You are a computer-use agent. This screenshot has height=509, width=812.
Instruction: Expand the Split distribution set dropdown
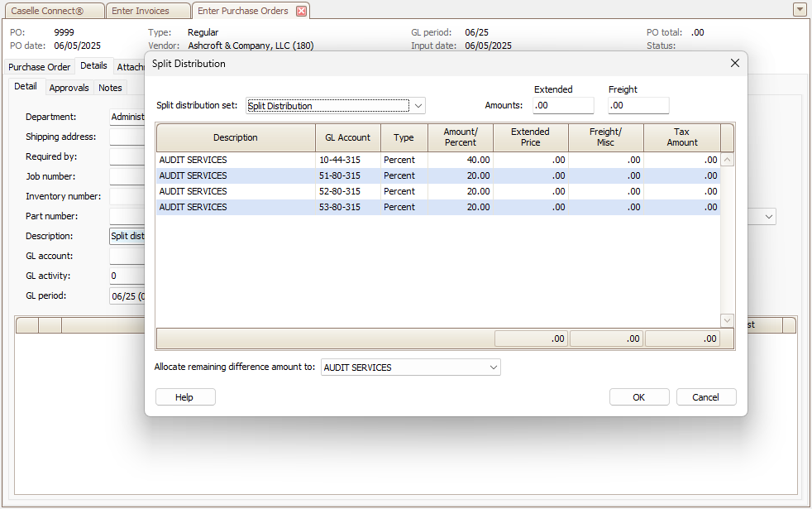pyautogui.click(x=418, y=106)
